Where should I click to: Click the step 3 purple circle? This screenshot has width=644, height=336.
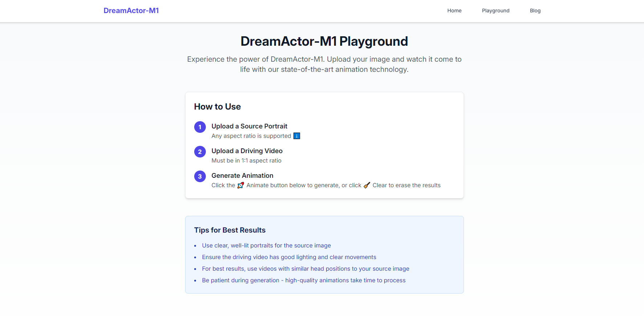tap(200, 176)
